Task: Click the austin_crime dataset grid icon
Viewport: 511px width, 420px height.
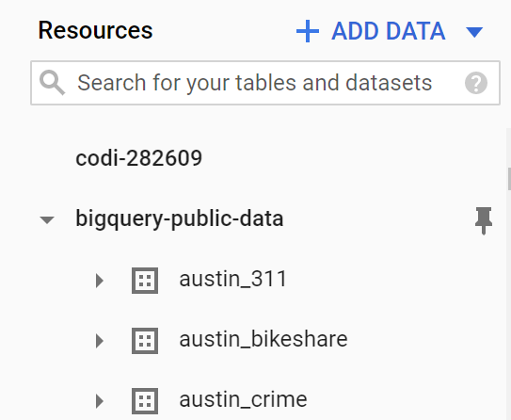Action: coord(145,401)
